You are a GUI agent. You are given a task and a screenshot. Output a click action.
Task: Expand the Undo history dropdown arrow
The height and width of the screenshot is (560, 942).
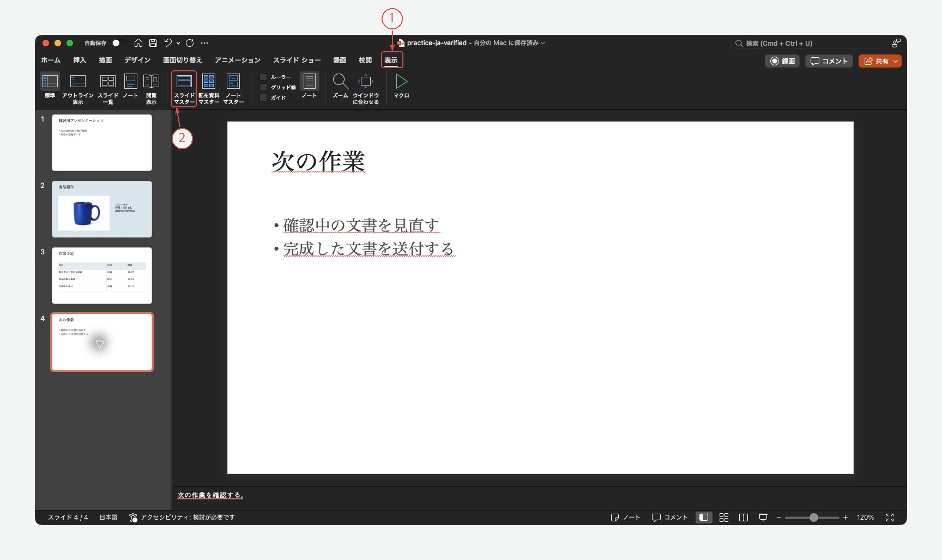tap(178, 43)
